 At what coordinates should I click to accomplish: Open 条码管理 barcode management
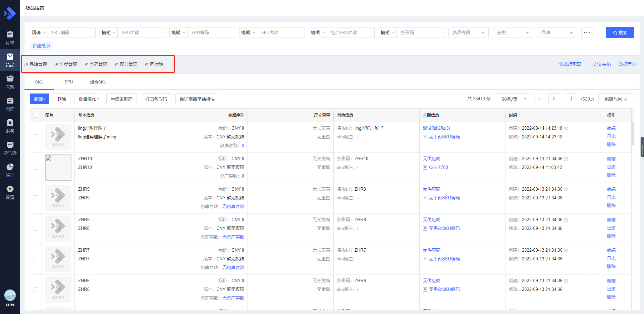point(96,64)
